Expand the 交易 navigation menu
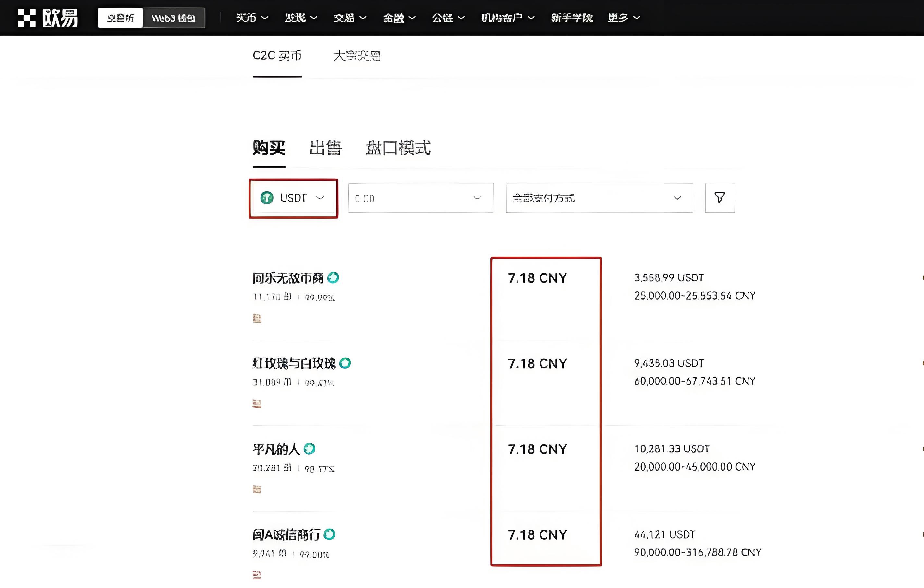This screenshot has width=924, height=588. 350,18
